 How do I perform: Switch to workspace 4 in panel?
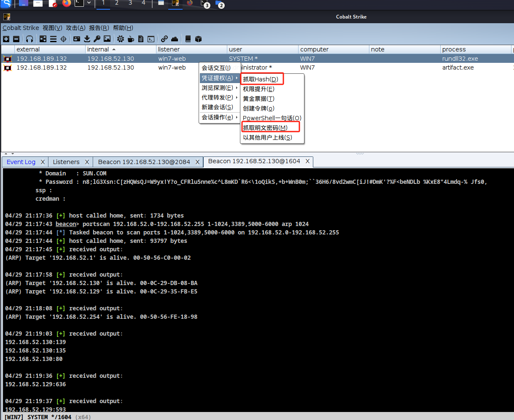tap(143, 3)
